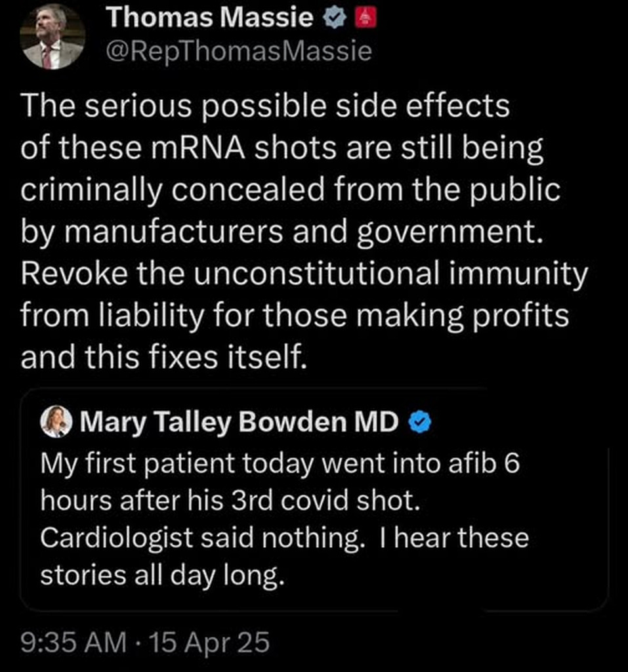Visit the @RepThomasMassie handle

tap(239, 51)
